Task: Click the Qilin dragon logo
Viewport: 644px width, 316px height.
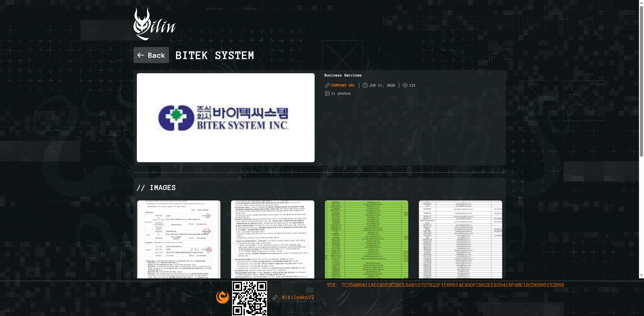Action: 155,24
